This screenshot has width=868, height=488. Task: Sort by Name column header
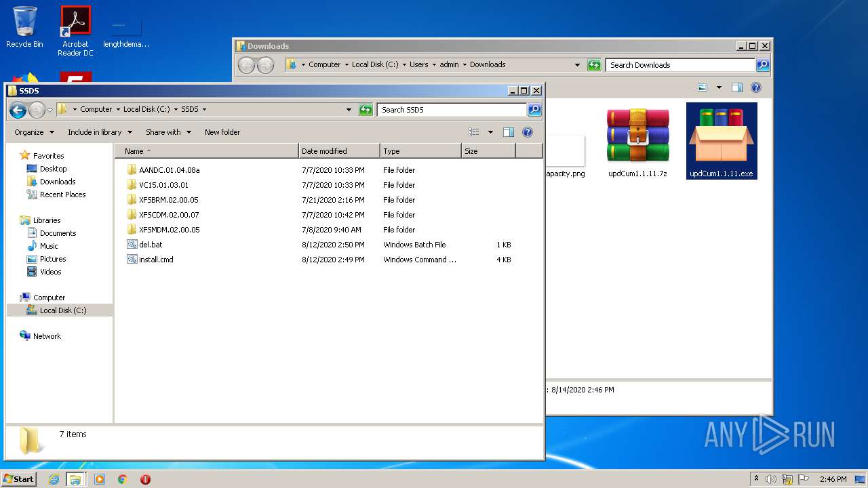[x=207, y=151]
